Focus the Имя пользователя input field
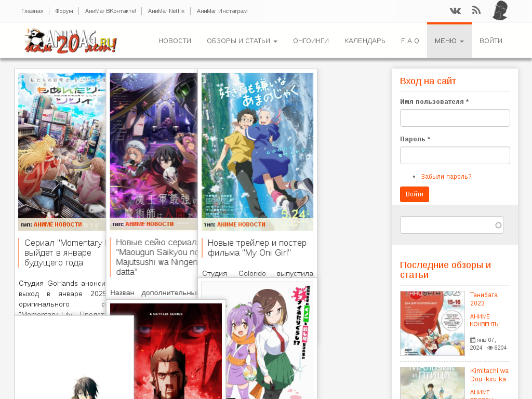The image size is (532, 399). 455,118
